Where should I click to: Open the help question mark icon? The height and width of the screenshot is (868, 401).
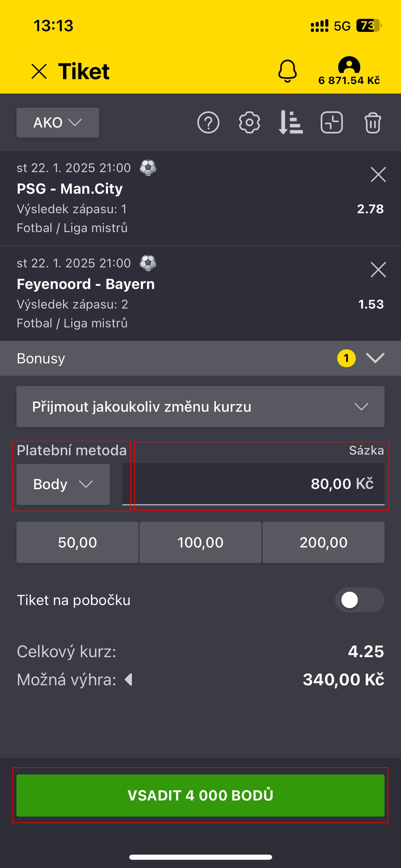[208, 122]
